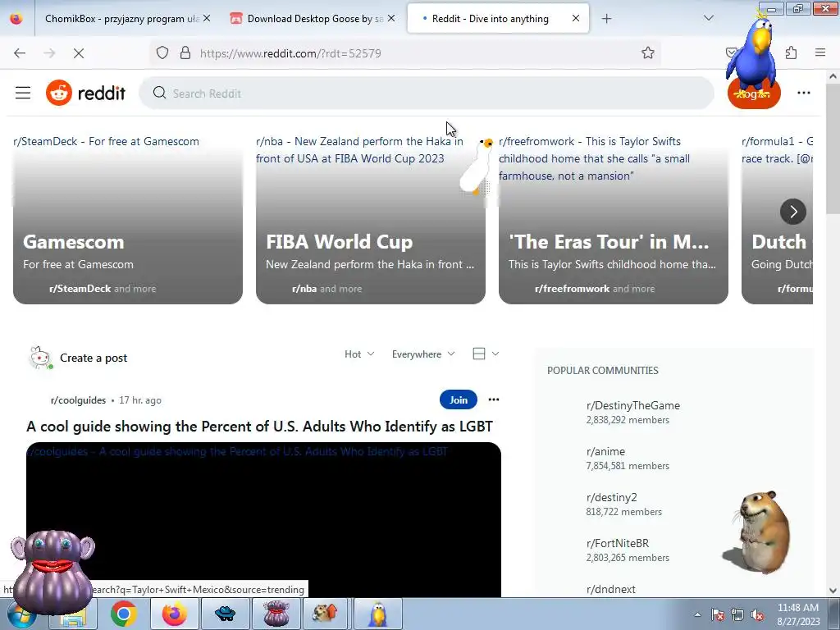Viewport: 840px width, 630px height.
Task: Open Firefox extensions puzzle icon
Action: [x=792, y=53]
